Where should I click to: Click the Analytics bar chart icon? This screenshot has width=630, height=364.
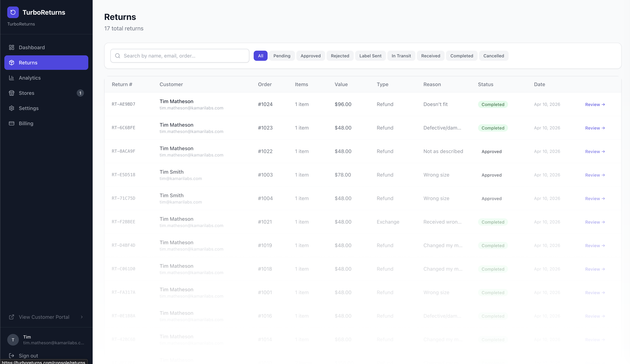(x=12, y=78)
